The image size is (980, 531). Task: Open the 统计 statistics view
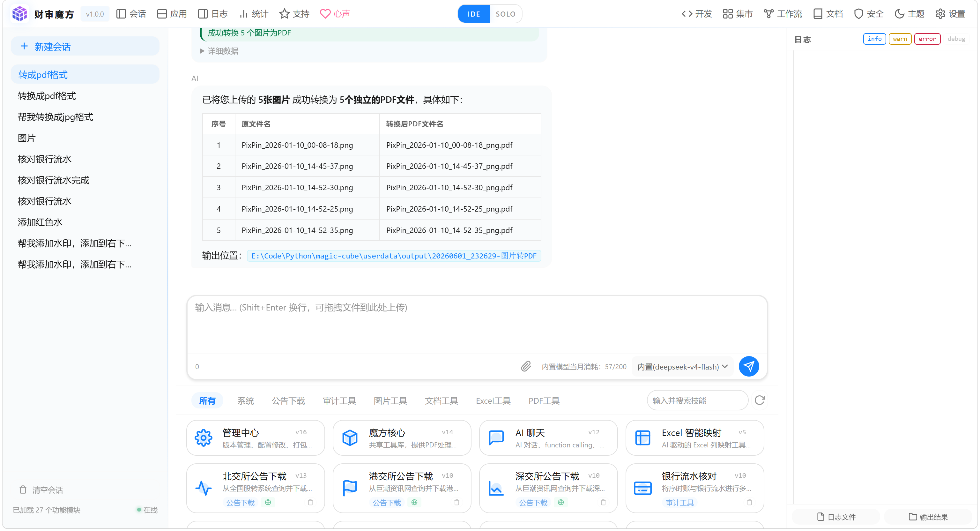254,14
